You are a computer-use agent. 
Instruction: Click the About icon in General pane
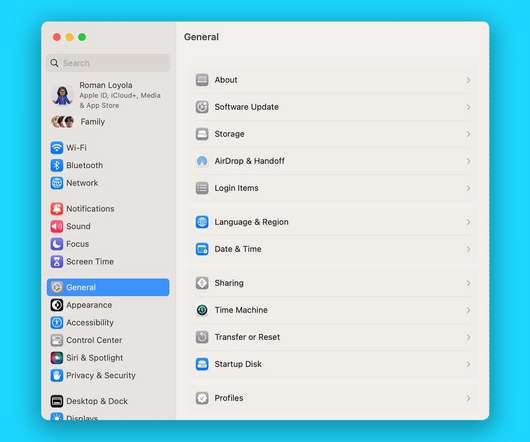(202, 80)
